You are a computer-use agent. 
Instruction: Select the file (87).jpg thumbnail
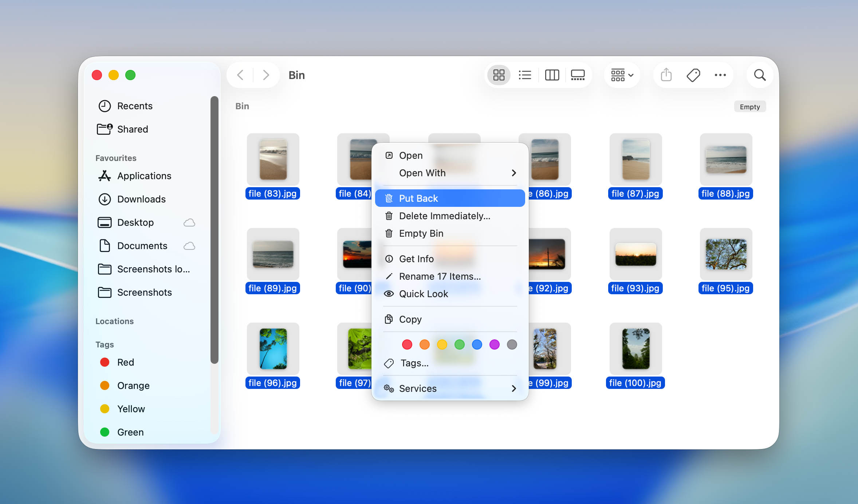[x=635, y=160]
